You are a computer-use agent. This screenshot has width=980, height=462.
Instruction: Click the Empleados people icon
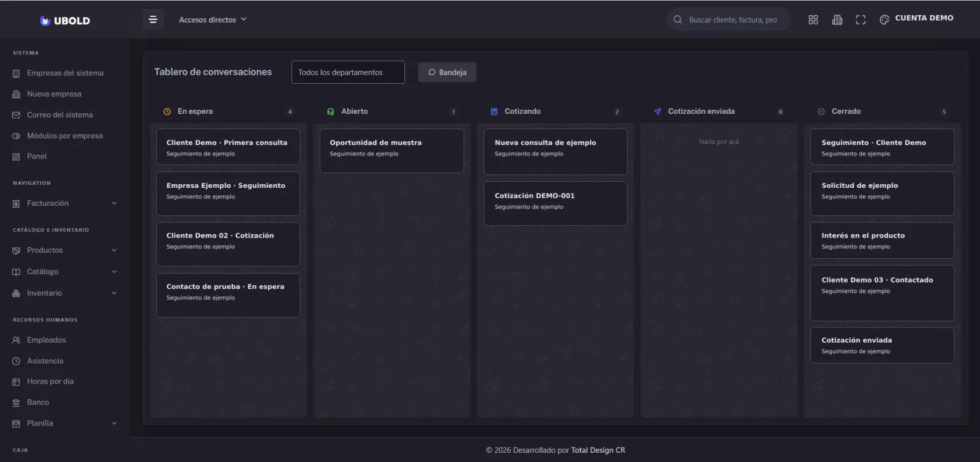tap(17, 340)
